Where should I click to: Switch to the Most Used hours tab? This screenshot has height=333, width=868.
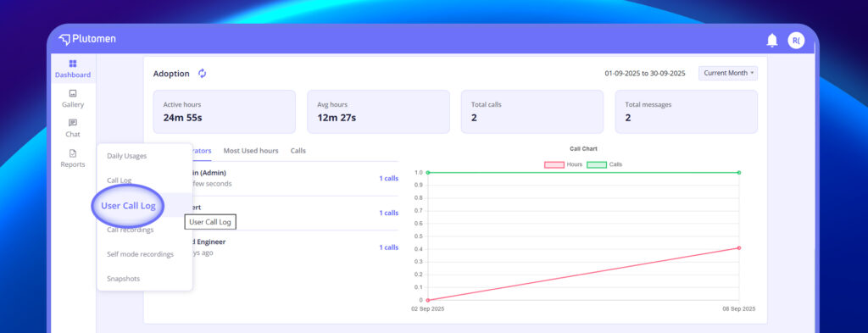coord(251,151)
